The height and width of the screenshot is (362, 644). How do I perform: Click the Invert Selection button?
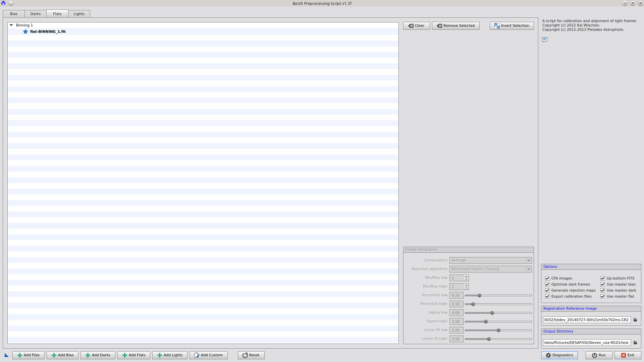coord(512,26)
